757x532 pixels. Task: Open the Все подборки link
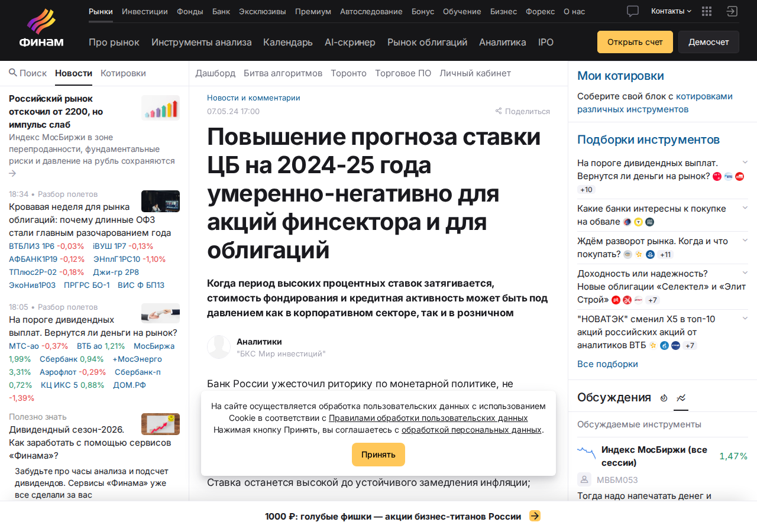607,364
